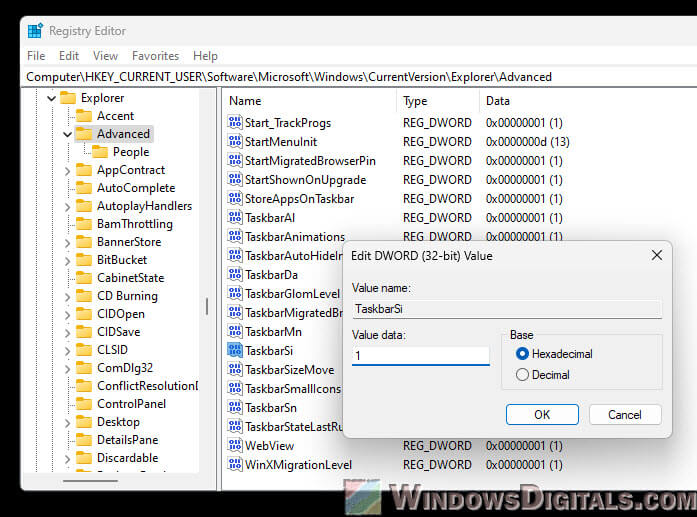Expand the CD Burning key
This screenshot has height=517, width=697.
click(x=68, y=297)
